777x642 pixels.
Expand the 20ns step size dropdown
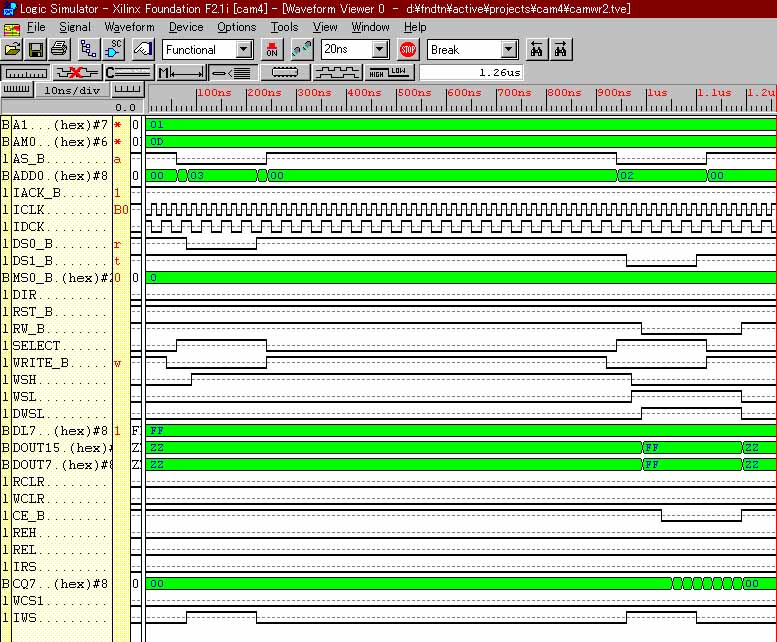tap(380, 49)
